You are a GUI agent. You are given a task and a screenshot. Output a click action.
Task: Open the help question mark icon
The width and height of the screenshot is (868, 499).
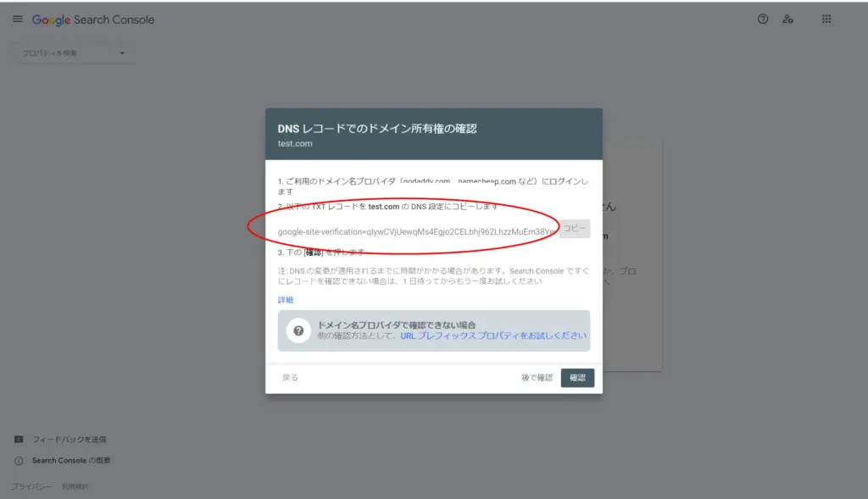(x=763, y=19)
